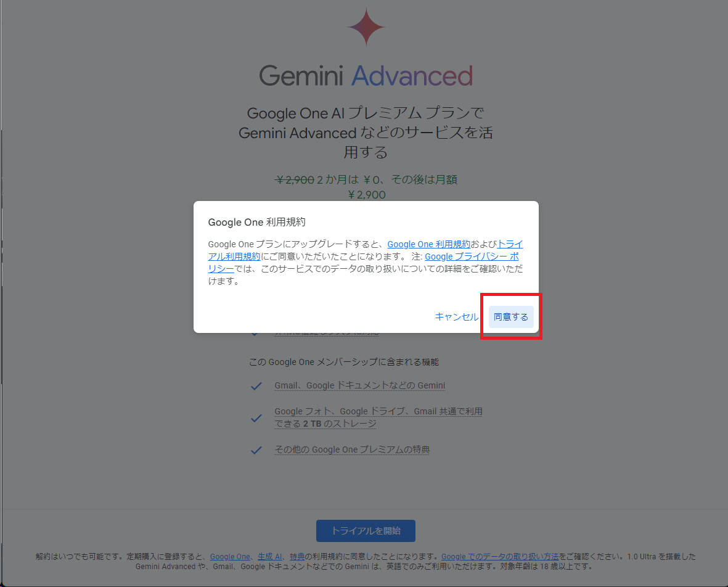This screenshot has width=728, height=587.
Task: Open the Google One link in footer
Action: (230, 556)
